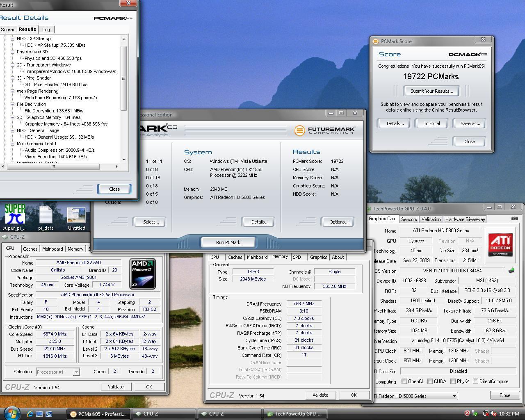Screen dimensions: 525x420
Task: Select the super_pi desktop icon
Action: 15,217
